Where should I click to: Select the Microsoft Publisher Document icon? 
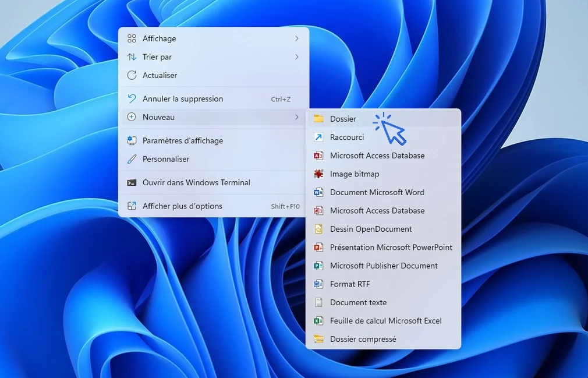(x=319, y=266)
